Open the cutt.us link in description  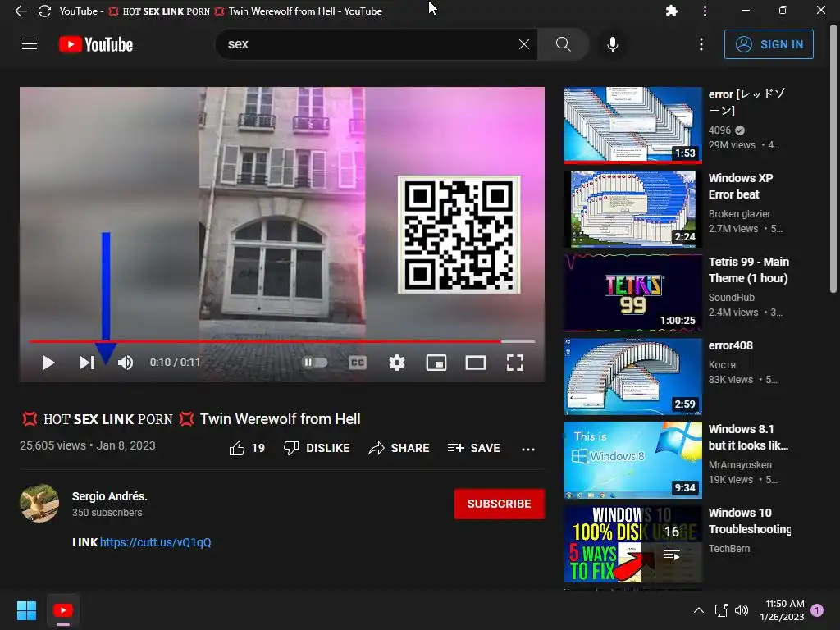pyautogui.click(x=155, y=542)
